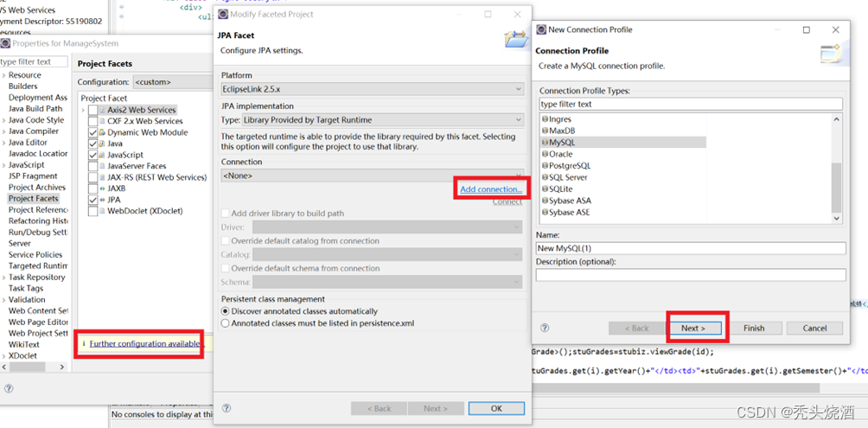Click the JAXB facet icon
Screen dimensions: 868x428
pyautogui.click(x=102, y=188)
